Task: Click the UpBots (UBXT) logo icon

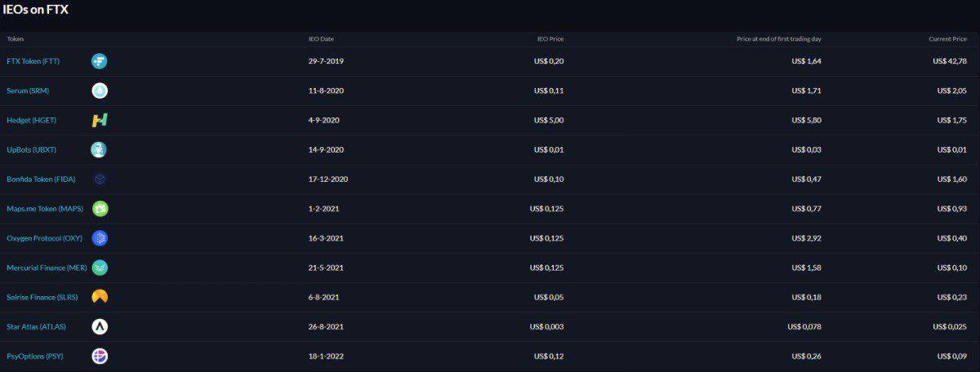Action: [x=99, y=149]
